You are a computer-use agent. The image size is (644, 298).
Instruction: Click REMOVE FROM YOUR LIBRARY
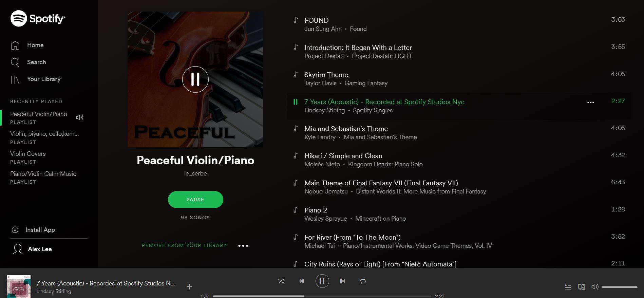pyautogui.click(x=184, y=245)
